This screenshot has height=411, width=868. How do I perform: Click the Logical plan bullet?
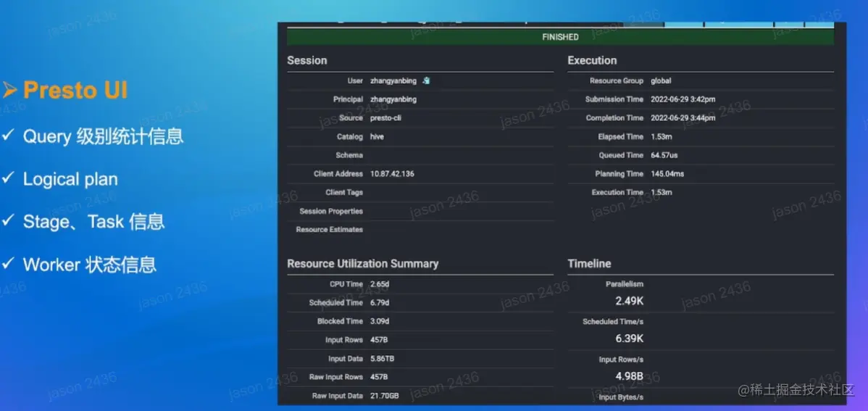(70, 180)
